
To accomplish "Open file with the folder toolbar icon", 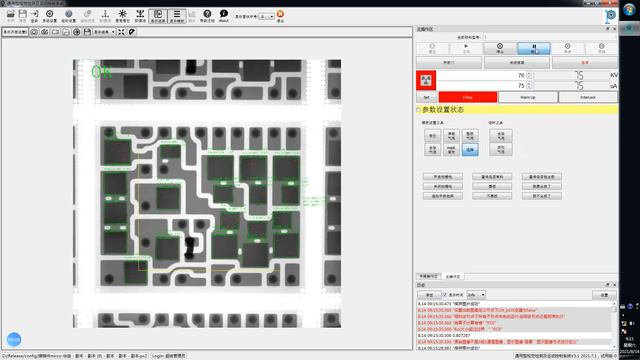I will pyautogui.click(x=11, y=16).
